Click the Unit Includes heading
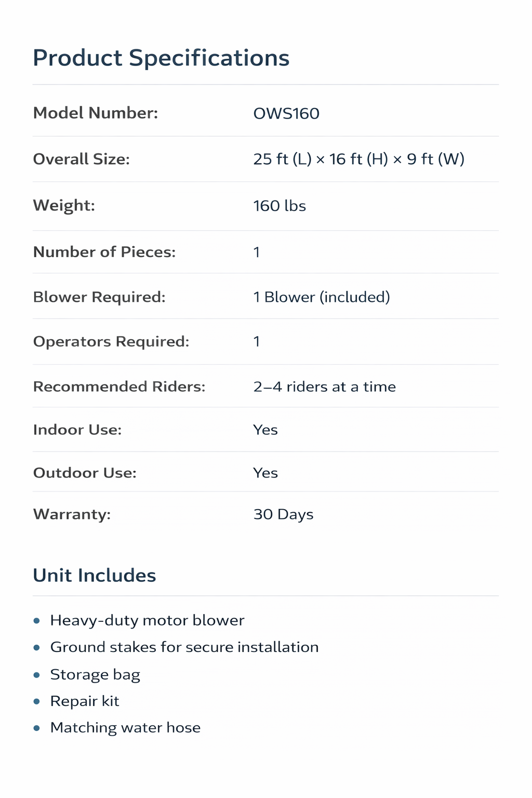532x798 pixels. (x=95, y=575)
